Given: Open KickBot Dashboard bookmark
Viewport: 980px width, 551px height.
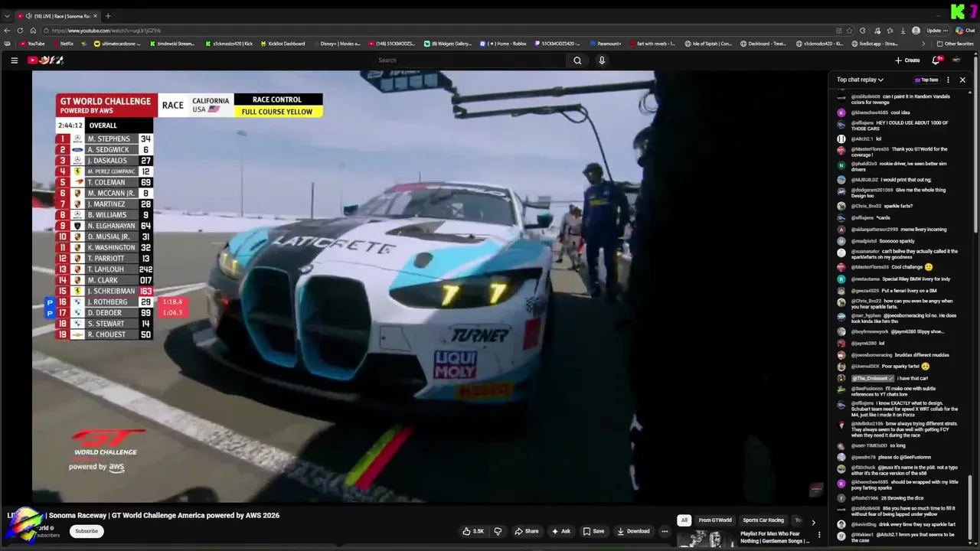Looking at the screenshot, I should pyautogui.click(x=283, y=44).
